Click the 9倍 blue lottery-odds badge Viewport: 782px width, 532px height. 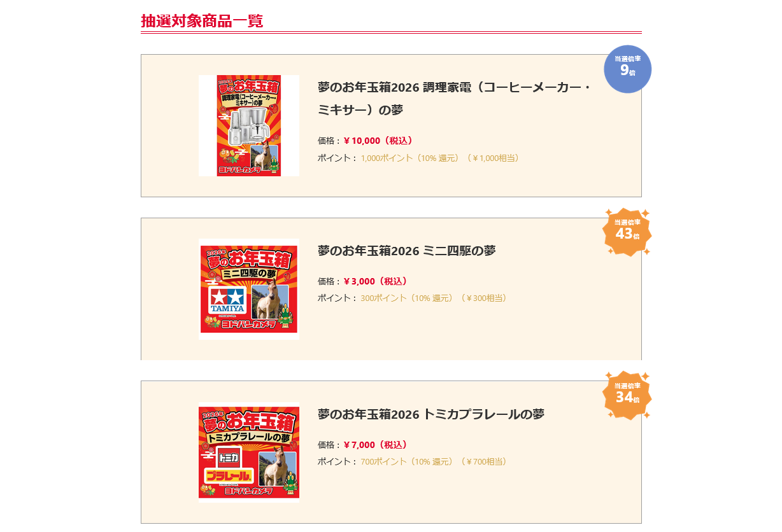627,69
